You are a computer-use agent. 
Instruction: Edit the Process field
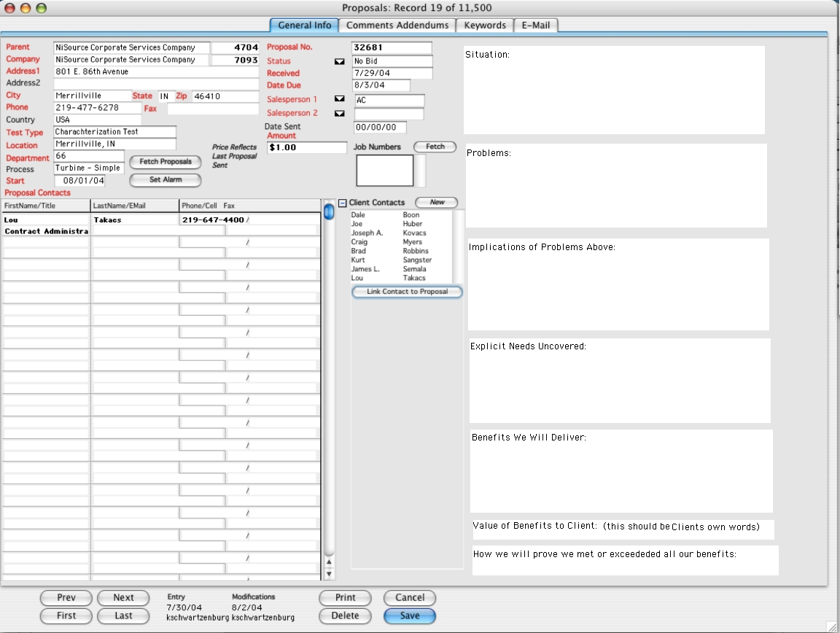[89, 168]
